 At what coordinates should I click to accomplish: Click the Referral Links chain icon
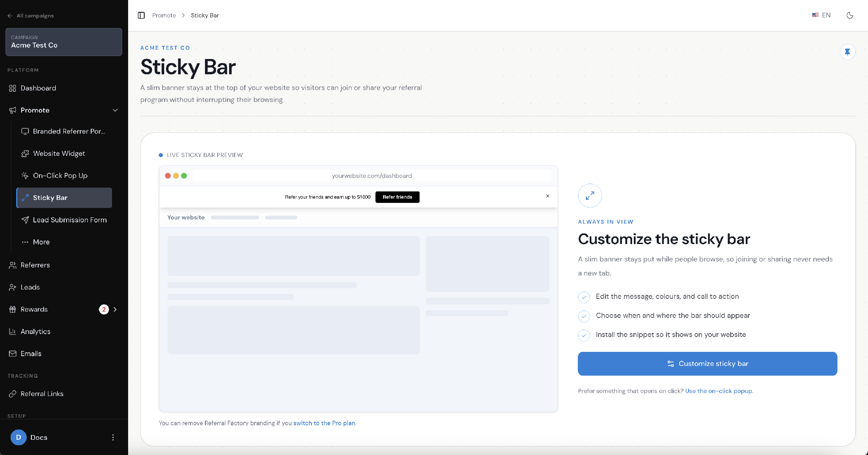12,394
